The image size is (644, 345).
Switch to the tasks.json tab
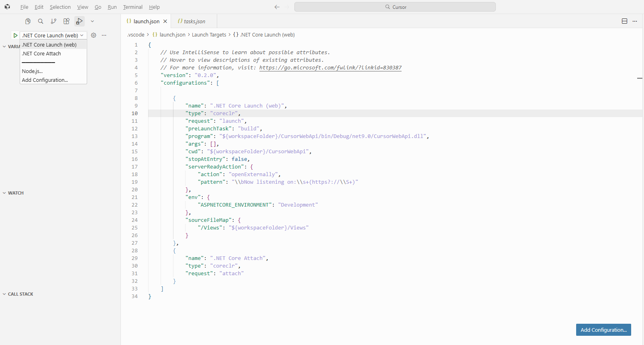click(194, 21)
